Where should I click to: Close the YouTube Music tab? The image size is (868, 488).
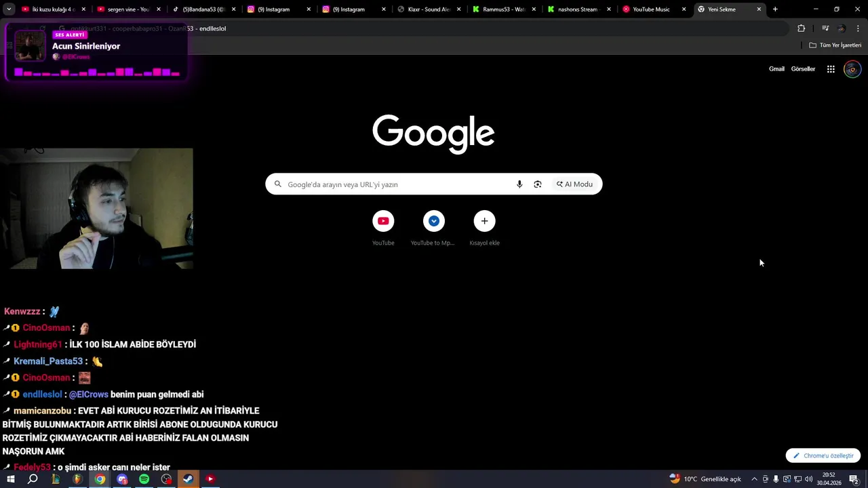pyautogui.click(x=684, y=9)
